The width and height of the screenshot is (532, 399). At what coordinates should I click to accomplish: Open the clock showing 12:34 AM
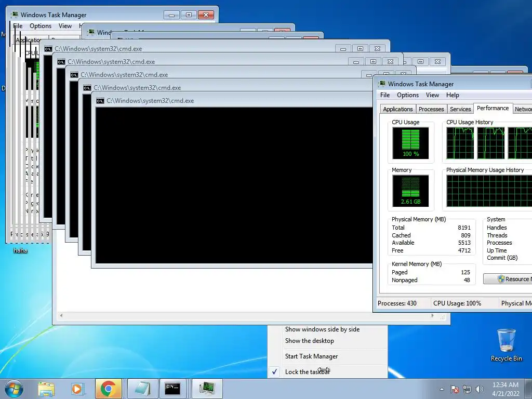(x=506, y=389)
